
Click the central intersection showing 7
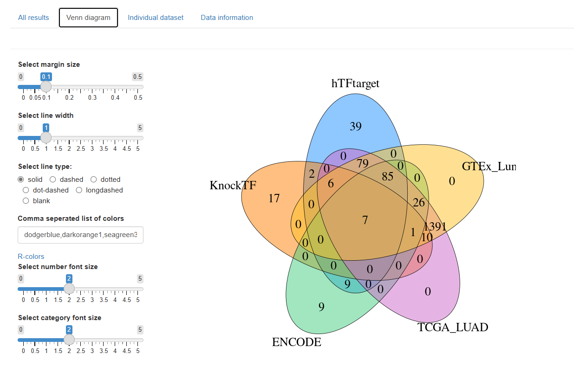pyautogui.click(x=365, y=220)
